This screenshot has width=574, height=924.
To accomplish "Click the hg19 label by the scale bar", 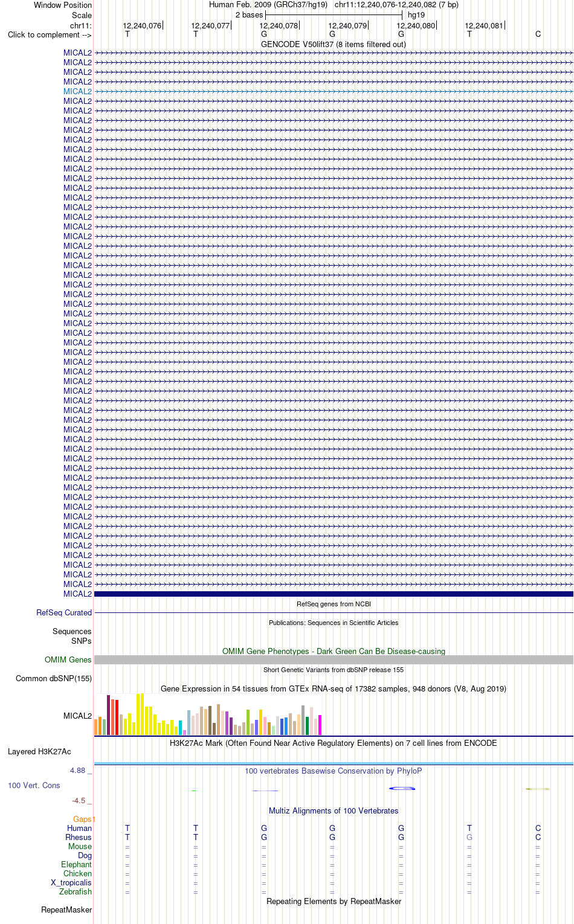I will (x=416, y=15).
